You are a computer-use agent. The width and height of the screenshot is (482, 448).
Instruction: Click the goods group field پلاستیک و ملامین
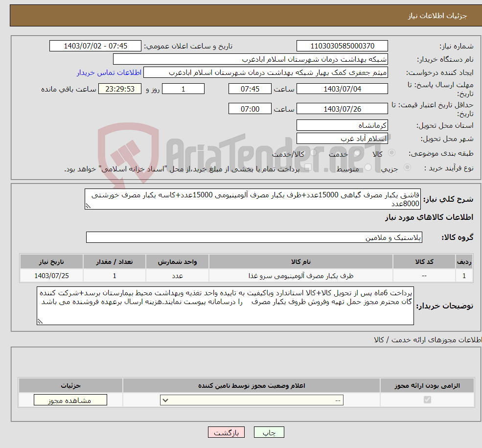coord(254,237)
